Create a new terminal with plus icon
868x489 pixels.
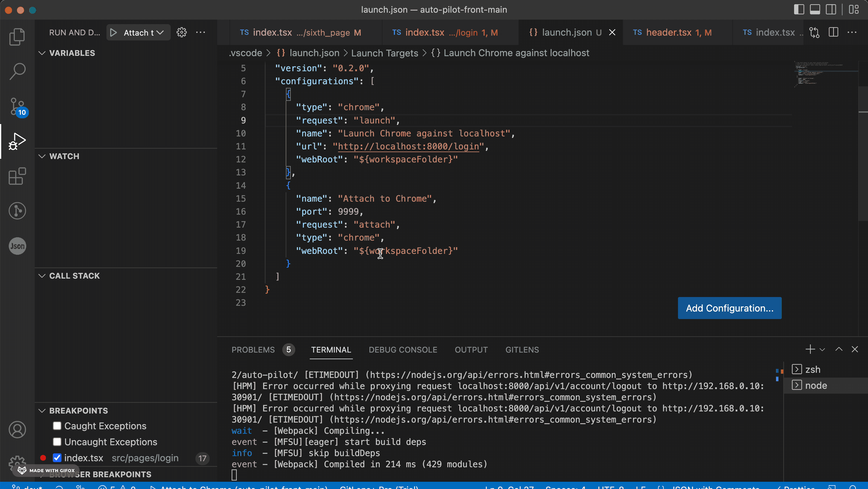tap(810, 349)
